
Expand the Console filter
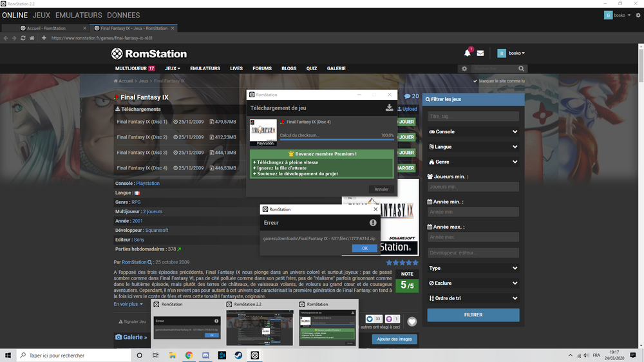(x=473, y=131)
